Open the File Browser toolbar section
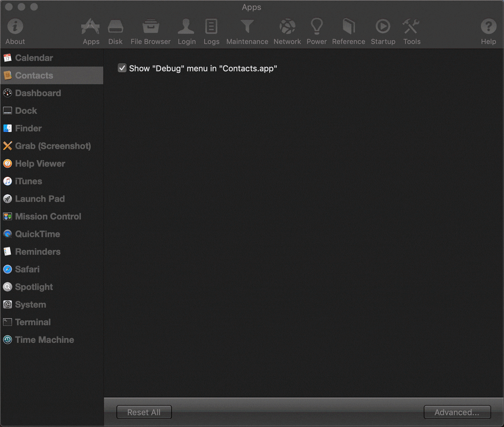This screenshot has width=504, height=427. [150, 31]
